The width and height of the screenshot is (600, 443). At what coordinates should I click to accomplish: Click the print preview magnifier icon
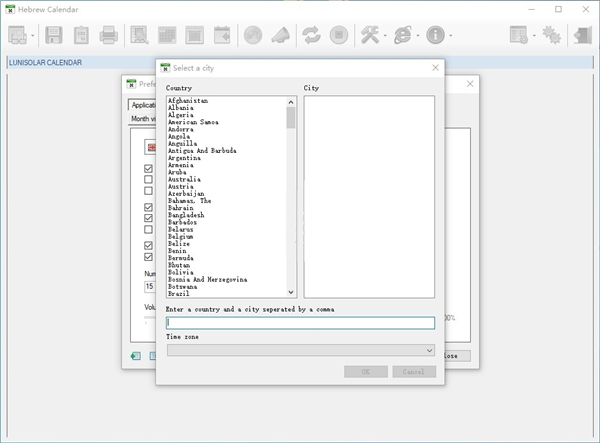140,35
